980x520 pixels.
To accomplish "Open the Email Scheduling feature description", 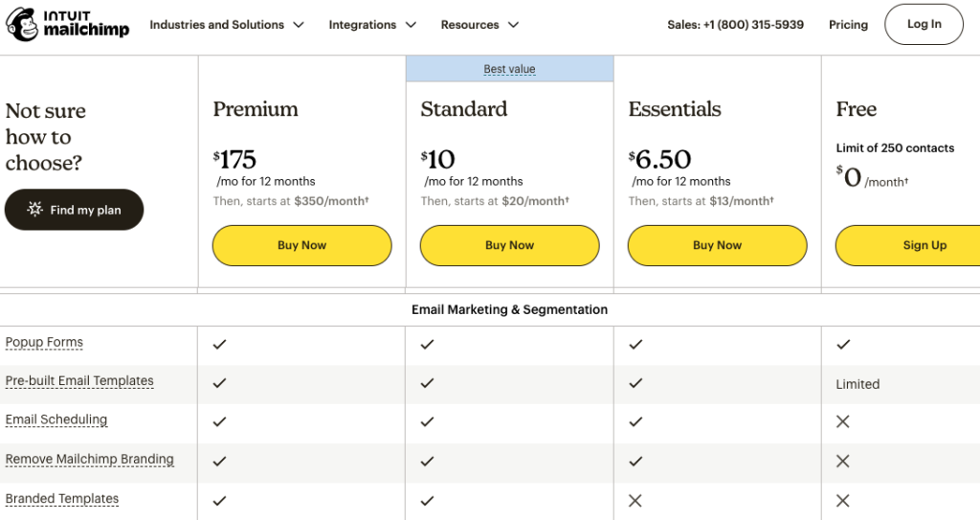I will pyautogui.click(x=56, y=419).
